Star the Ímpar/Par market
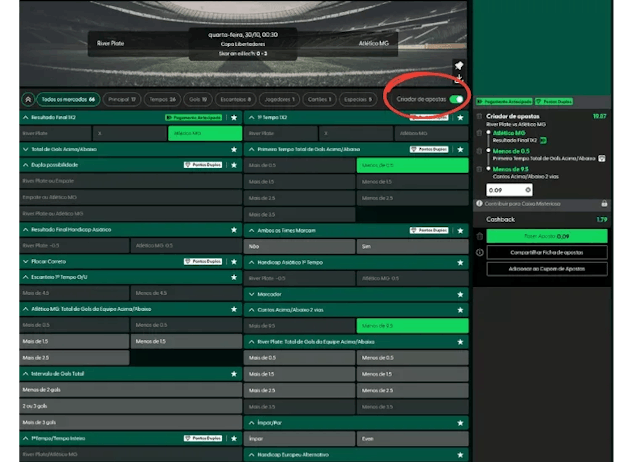The width and height of the screenshot is (633, 462). click(461, 423)
